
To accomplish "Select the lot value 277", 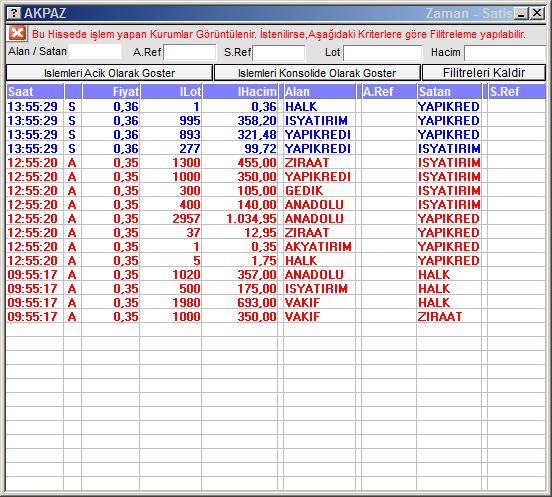I will tap(190, 149).
